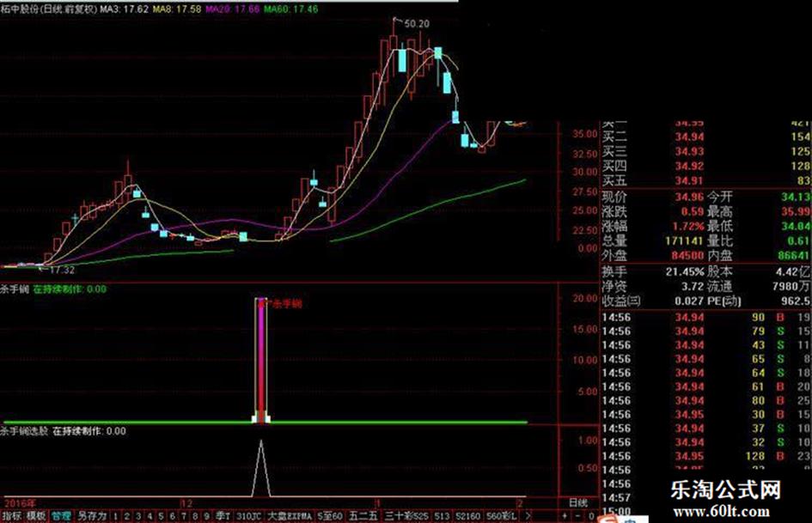The height and width of the screenshot is (523, 812).
Task: Open the 日线 period selector
Action: click(578, 502)
